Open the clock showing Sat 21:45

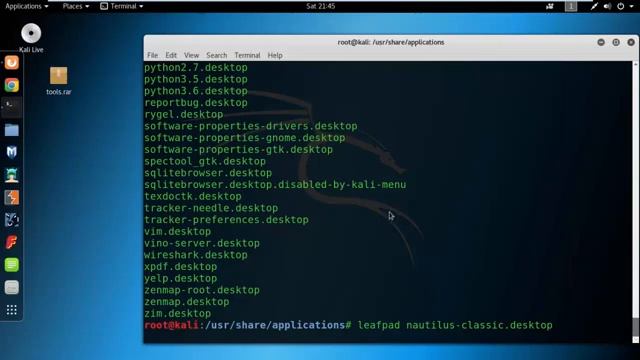click(x=320, y=6)
